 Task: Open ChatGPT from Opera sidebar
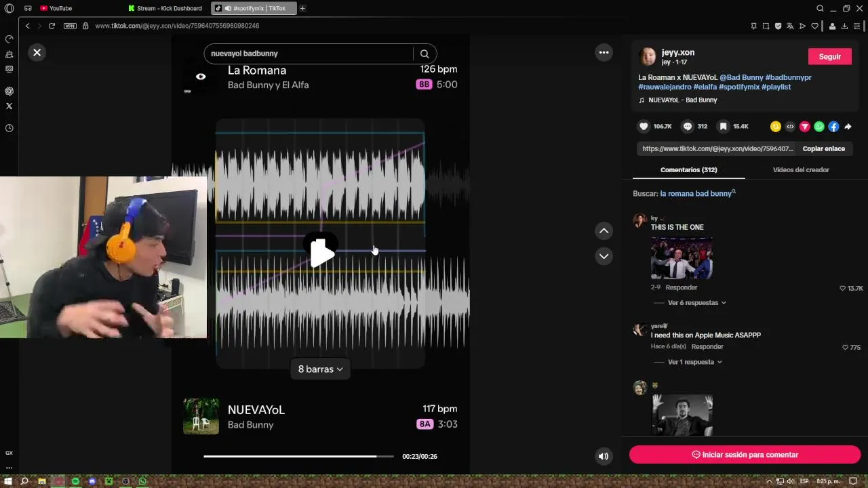pos(9,91)
